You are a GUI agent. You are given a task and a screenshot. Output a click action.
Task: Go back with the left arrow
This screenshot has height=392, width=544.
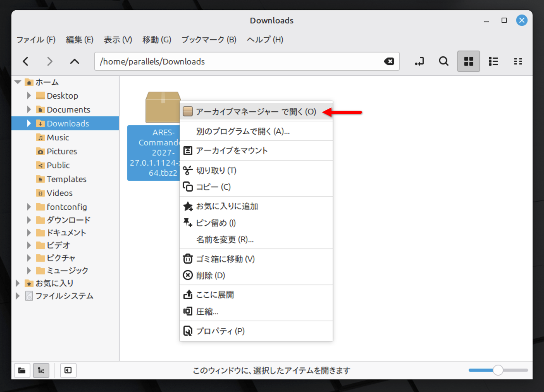click(26, 61)
